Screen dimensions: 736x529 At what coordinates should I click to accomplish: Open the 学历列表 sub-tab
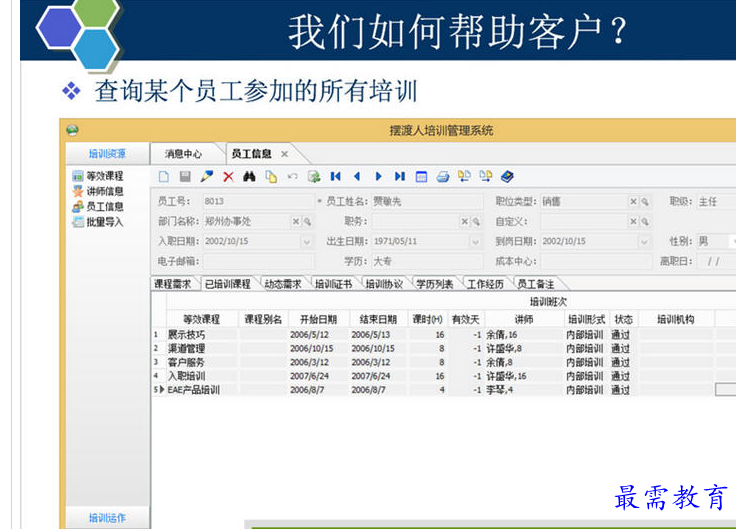435,284
